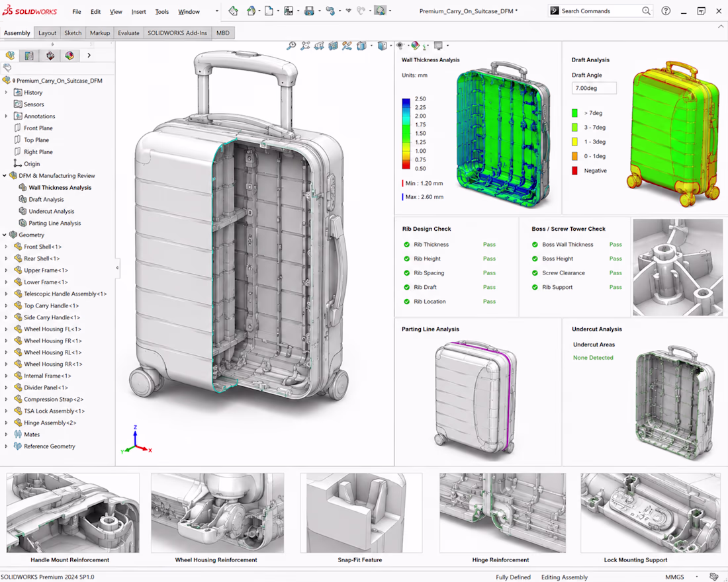Expand the TSA Lock Assembly<1> node
Image resolution: width=728 pixels, height=582 pixels.
coord(6,411)
